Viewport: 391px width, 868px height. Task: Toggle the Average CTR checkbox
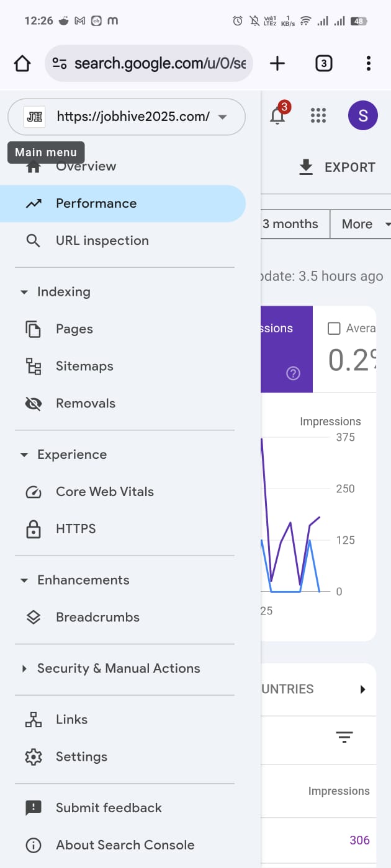click(334, 329)
